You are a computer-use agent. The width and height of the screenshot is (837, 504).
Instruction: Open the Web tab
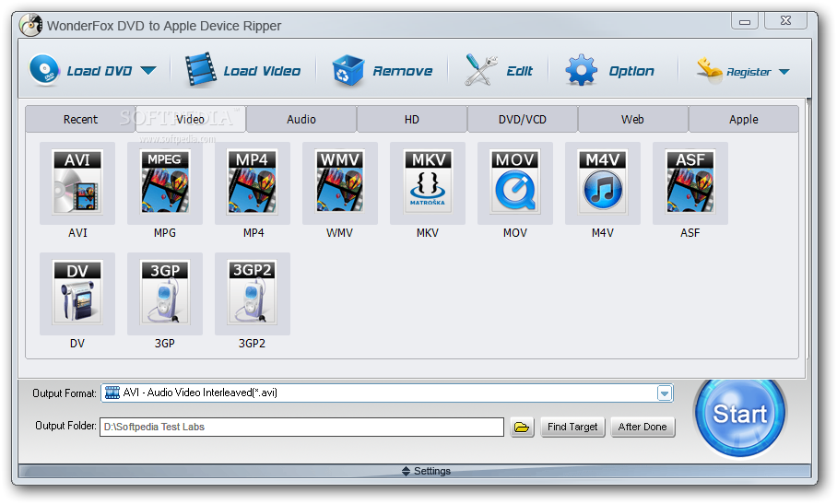tap(632, 119)
